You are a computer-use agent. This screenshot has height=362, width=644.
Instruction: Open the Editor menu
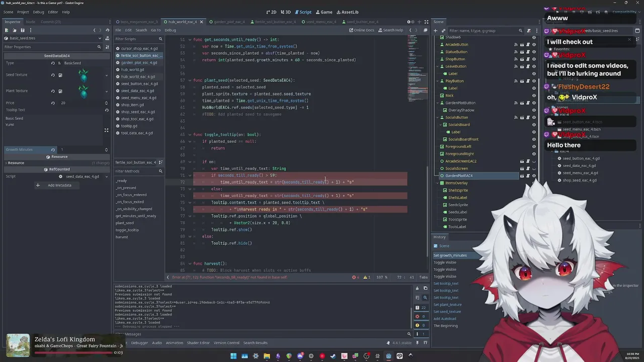tap(53, 12)
